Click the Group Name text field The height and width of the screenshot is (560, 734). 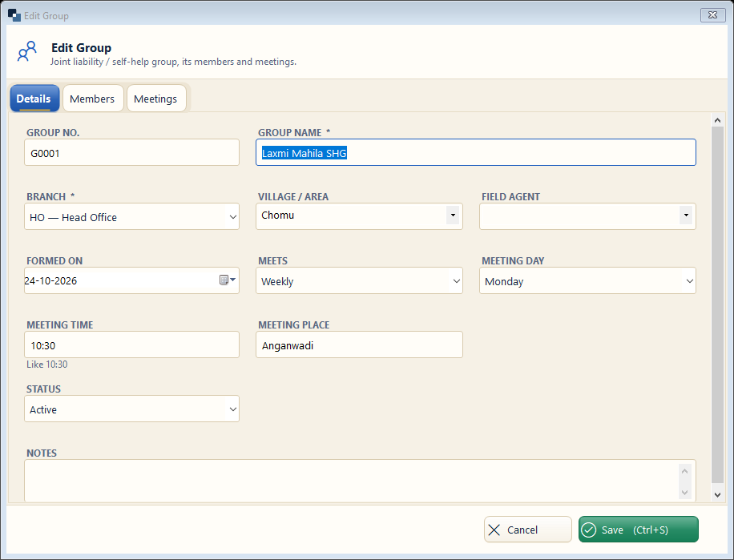coord(476,152)
